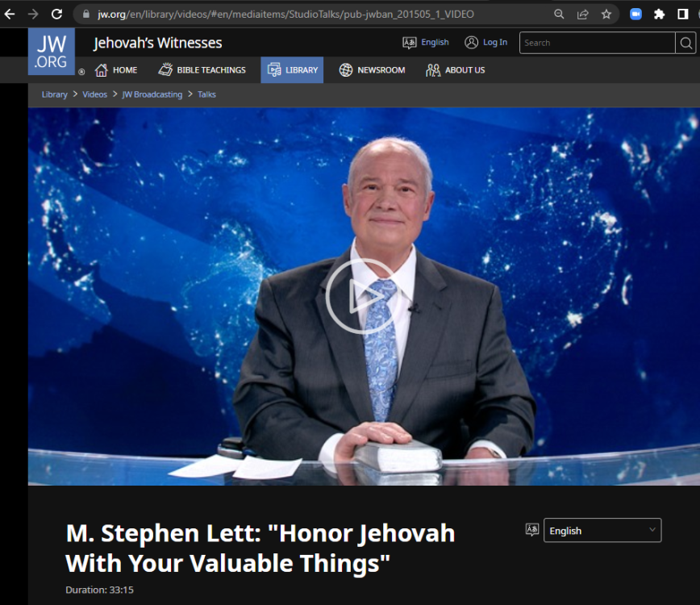Play the video with the play button
This screenshot has height=605, width=700.
pos(363,297)
